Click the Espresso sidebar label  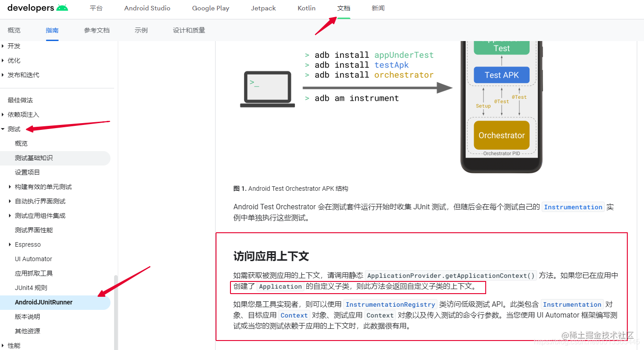(x=28, y=244)
